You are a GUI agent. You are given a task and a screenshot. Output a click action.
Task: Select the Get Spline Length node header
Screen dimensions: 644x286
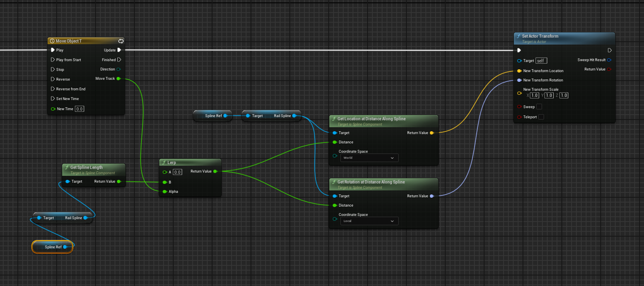coord(94,170)
